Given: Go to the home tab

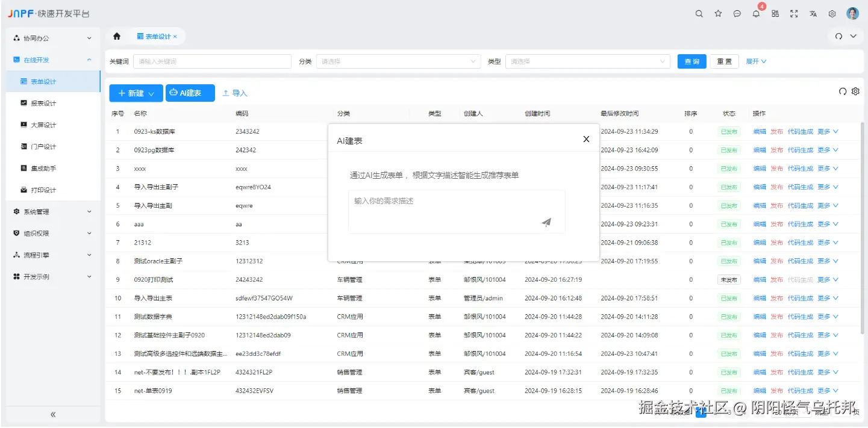Looking at the screenshot, I should click(x=116, y=36).
